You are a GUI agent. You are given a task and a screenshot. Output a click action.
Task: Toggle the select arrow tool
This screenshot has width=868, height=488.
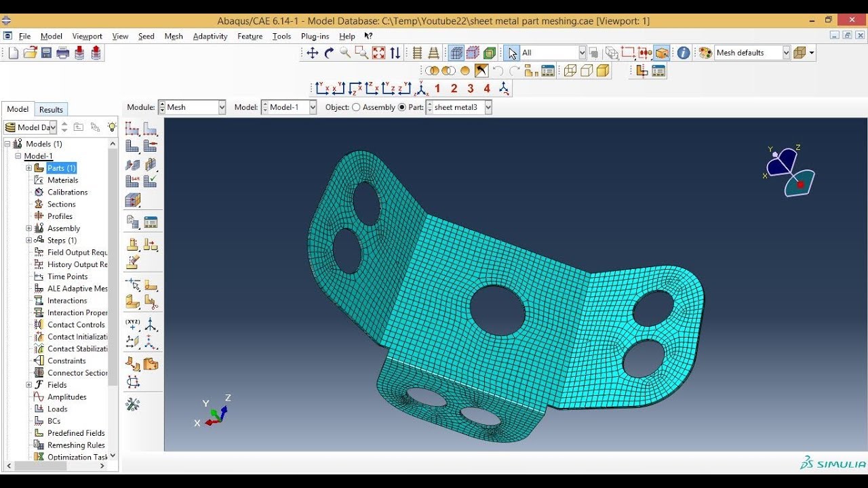[512, 53]
